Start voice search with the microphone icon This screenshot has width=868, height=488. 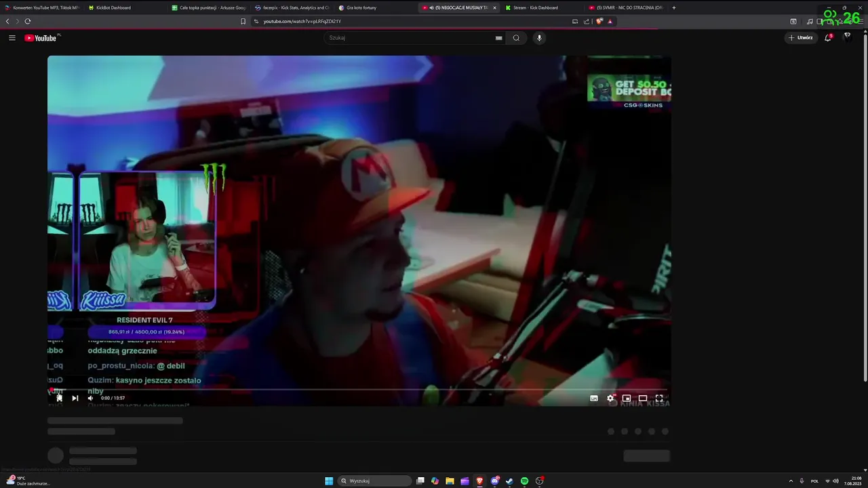(539, 38)
